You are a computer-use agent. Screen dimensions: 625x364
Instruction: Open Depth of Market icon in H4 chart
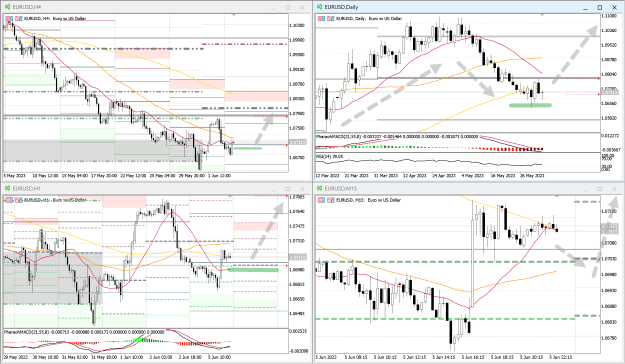[x=9, y=18]
